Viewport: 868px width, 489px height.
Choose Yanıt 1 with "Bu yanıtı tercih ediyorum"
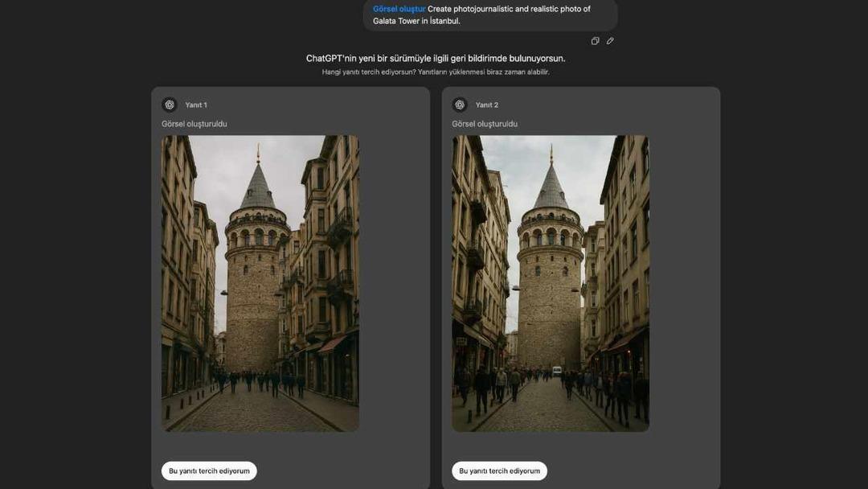(209, 471)
